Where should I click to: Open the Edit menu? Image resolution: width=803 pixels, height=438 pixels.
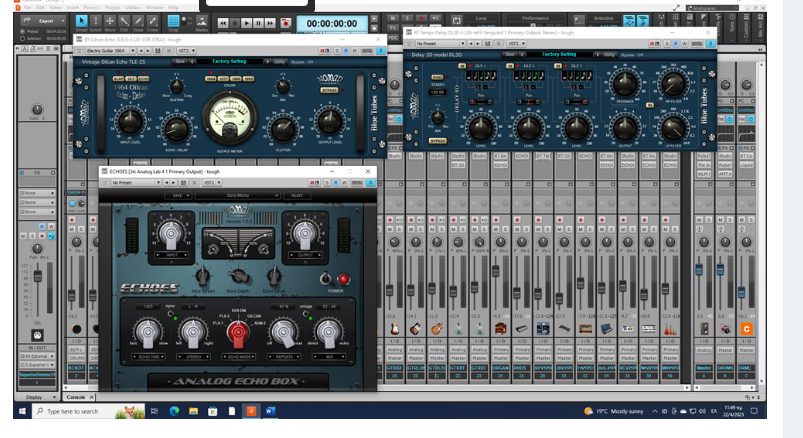point(40,8)
